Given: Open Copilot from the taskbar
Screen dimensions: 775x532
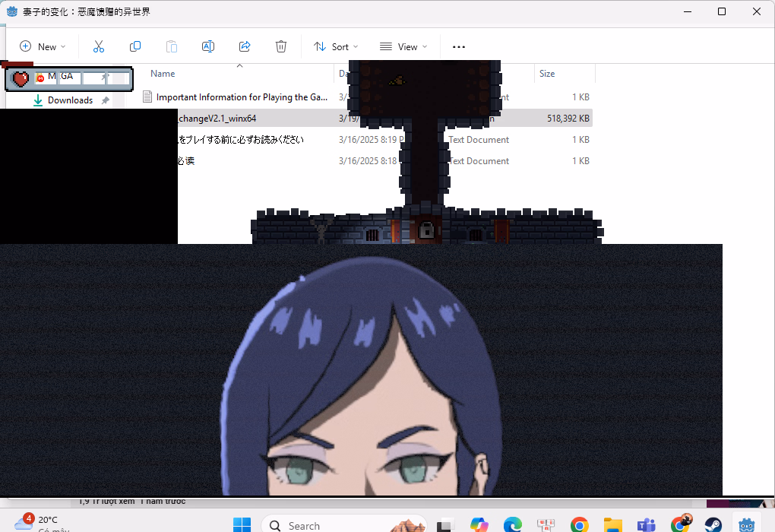Looking at the screenshot, I should pos(479,525).
